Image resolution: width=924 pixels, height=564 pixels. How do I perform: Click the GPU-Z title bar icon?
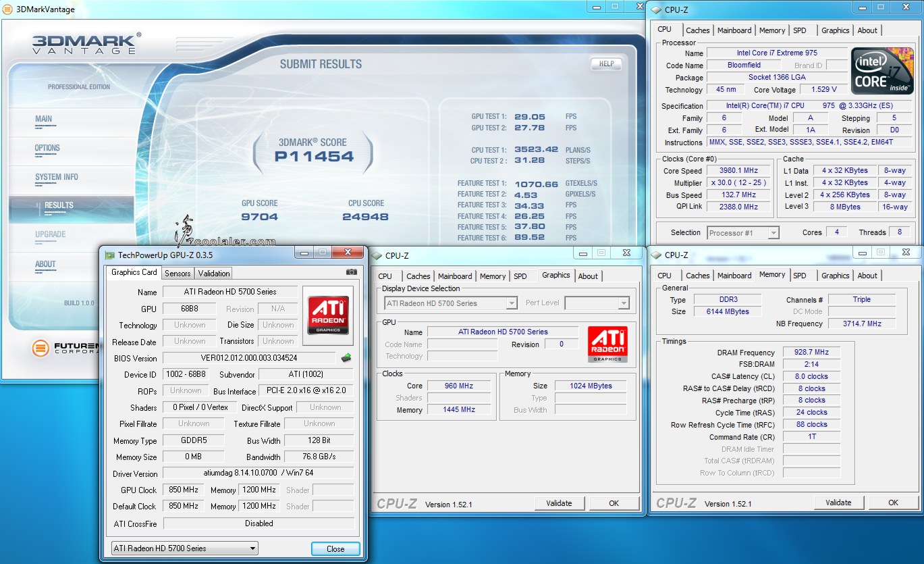110,255
